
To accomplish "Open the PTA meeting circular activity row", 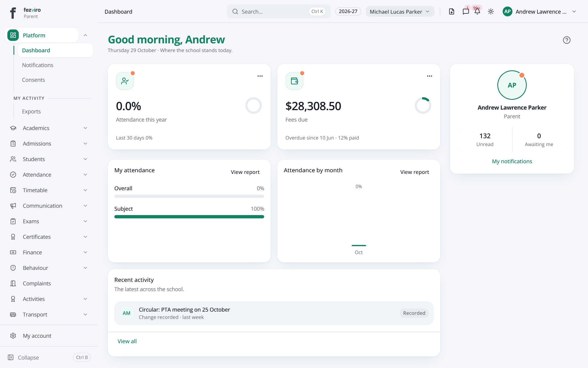I will point(274,313).
